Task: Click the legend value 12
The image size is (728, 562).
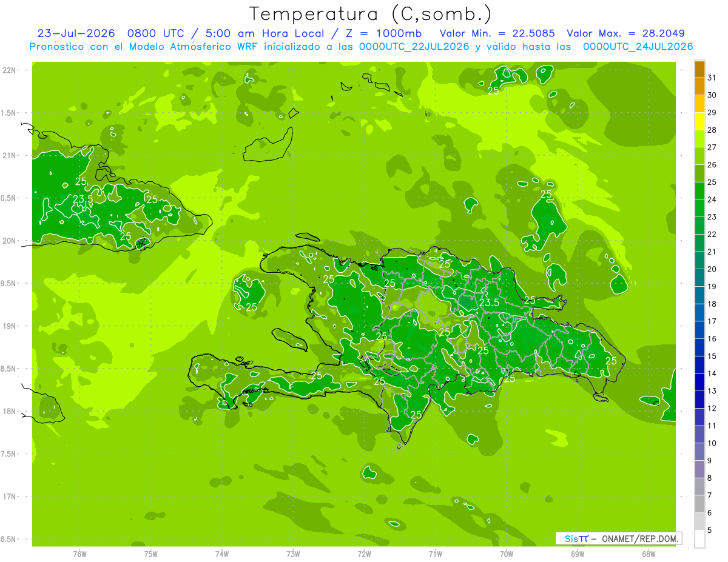Action: (x=712, y=408)
